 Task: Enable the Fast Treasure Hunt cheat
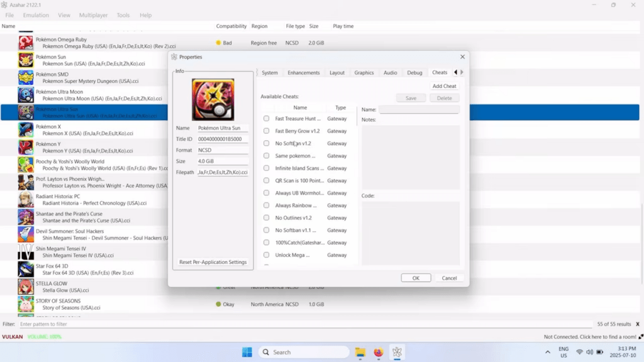(266, 119)
